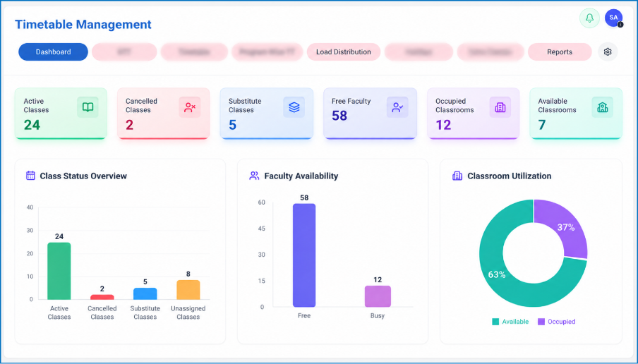Screen dimensions: 638x364
Task: Click the Busy axis label
Action: (377, 315)
